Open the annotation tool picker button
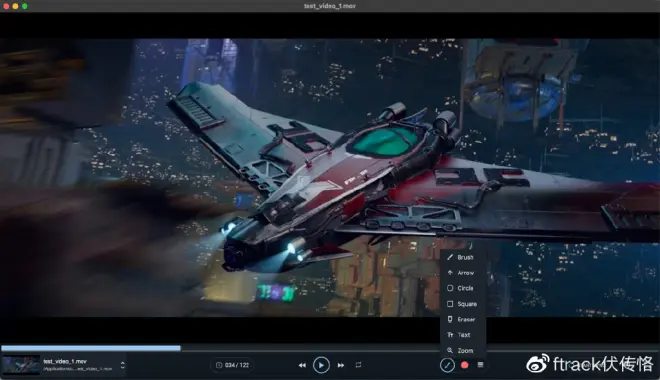Screen dimensions: 660x380 (447, 365)
